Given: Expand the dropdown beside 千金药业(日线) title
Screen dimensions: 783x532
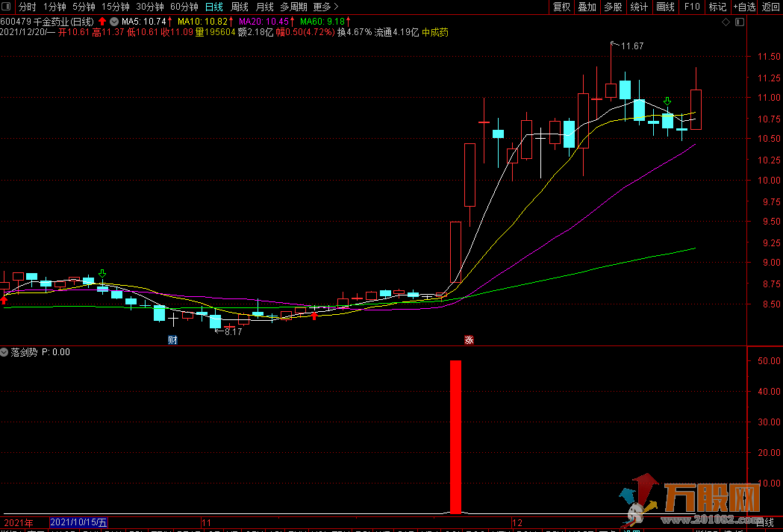Looking at the screenshot, I should pos(113,22).
